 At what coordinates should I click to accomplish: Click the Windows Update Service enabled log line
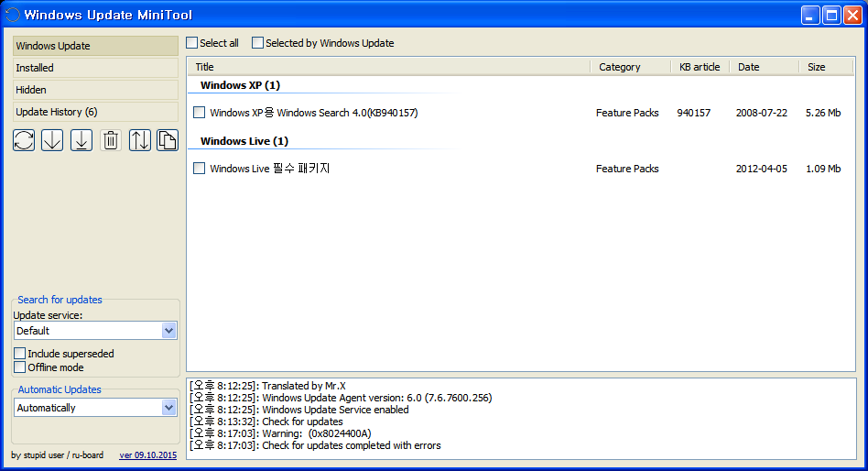pyautogui.click(x=298, y=410)
